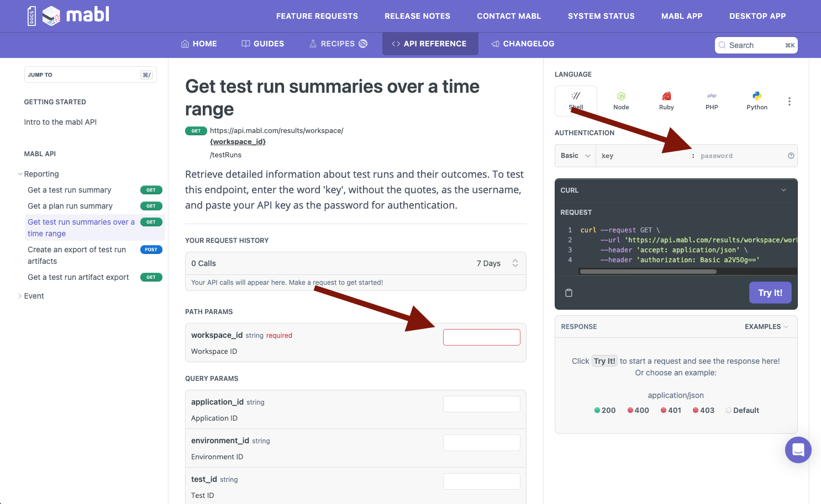This screenshot has width=821, height=504.
Task: Open the Basic authentication type dropdown
Action: point(575,156)
